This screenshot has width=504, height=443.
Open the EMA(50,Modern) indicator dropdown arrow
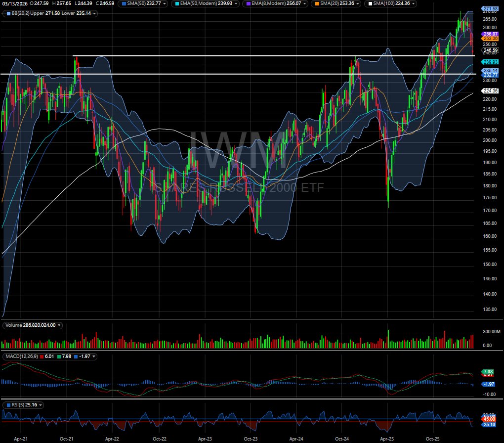[236, 3]
